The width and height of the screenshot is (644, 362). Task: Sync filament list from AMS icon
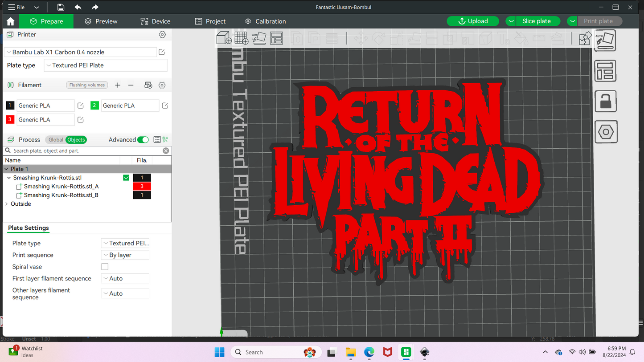[x=148, y=85]
